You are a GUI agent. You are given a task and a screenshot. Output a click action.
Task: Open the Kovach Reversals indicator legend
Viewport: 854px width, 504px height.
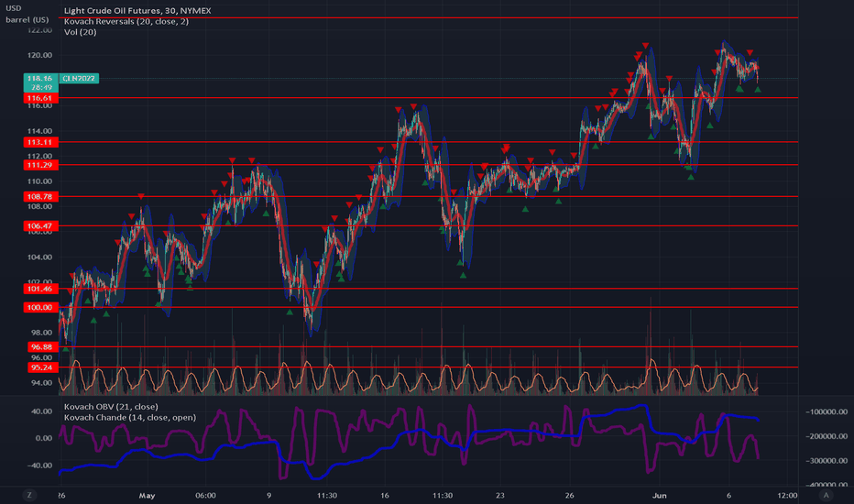[126, 21]
